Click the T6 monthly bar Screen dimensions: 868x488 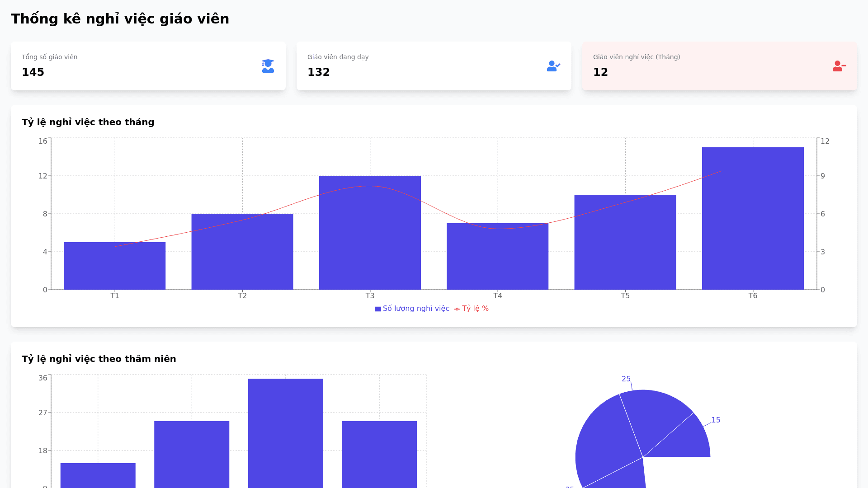point(753,219)
